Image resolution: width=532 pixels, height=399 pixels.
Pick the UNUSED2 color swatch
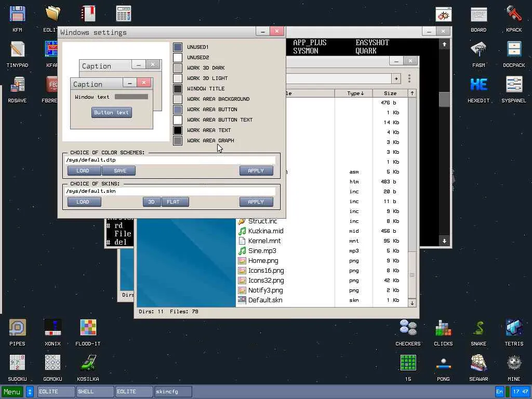pyautogui.click(x=178, y=57)
